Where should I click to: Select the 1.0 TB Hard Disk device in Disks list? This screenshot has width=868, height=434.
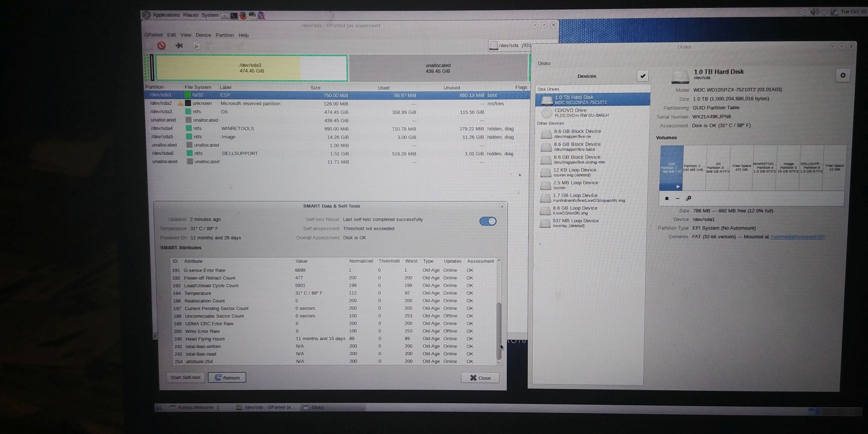coord(593,99)
